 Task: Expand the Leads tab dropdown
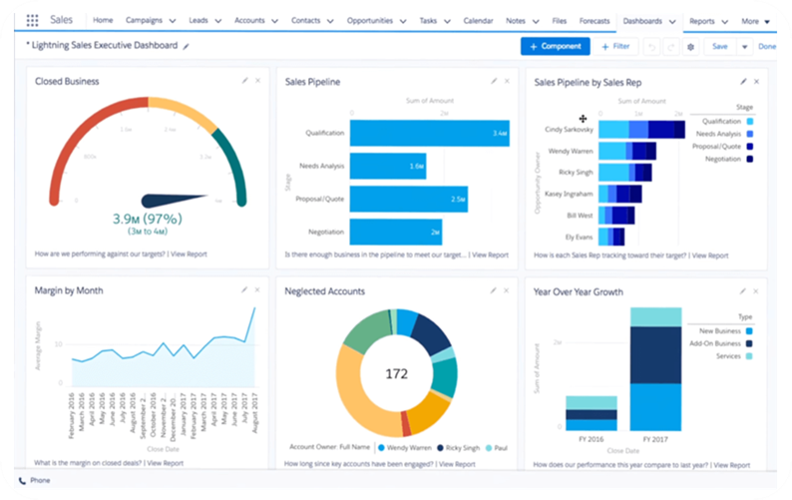(218, 21)
